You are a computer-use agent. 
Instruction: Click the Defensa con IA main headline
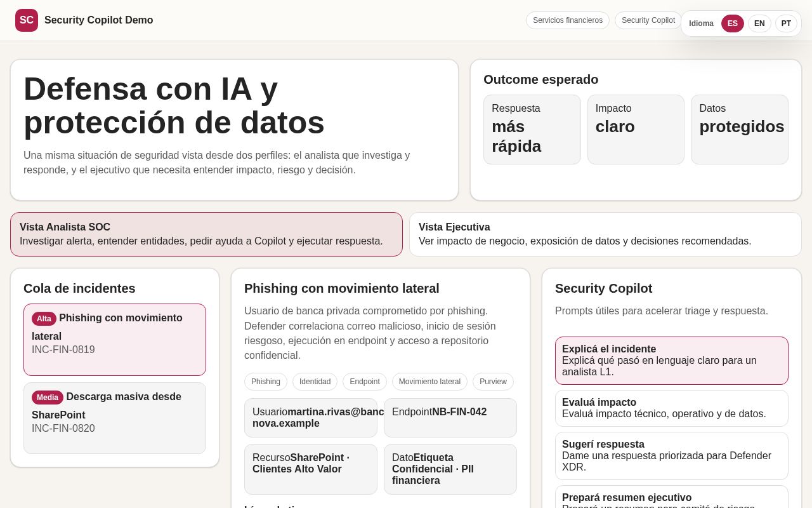tap(174, 105)
